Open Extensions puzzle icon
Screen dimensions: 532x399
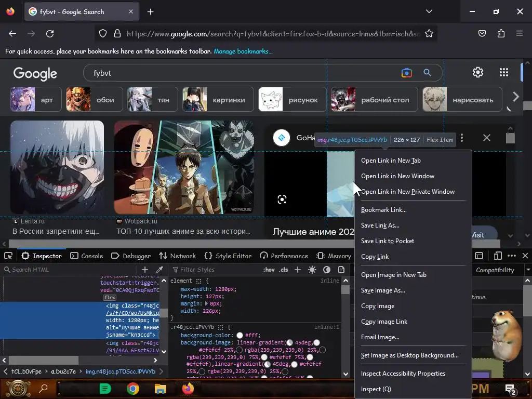[x=501, y=34]
